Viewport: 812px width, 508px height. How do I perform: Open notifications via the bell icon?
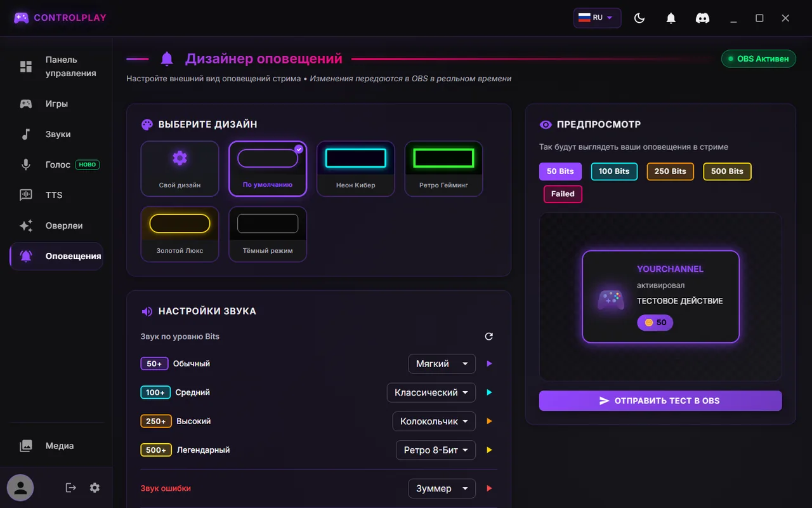671,18
